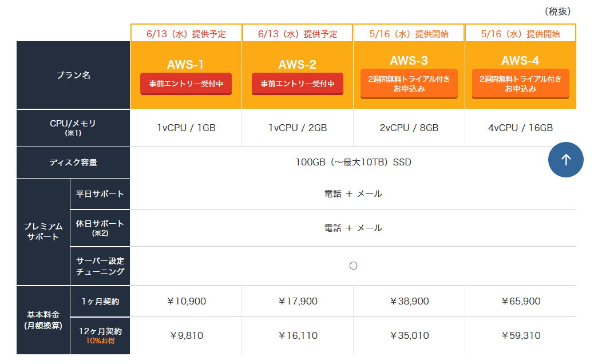
Task: Click 100GB（～最大10TB）SSD disk capacity text
Action: coord(353,163)
